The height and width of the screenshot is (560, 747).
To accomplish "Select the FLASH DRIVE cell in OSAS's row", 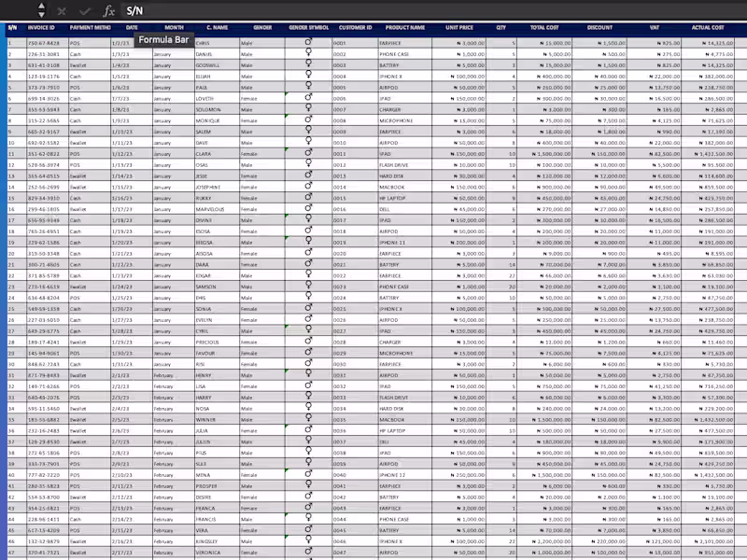I will click(405, 165).
